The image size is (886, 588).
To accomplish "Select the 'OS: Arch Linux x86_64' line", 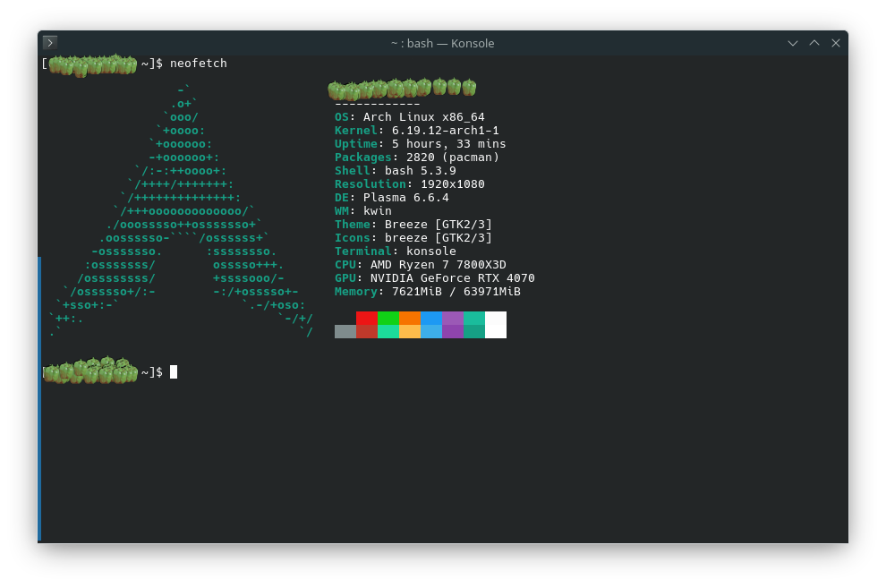I will tap(410, 117).
